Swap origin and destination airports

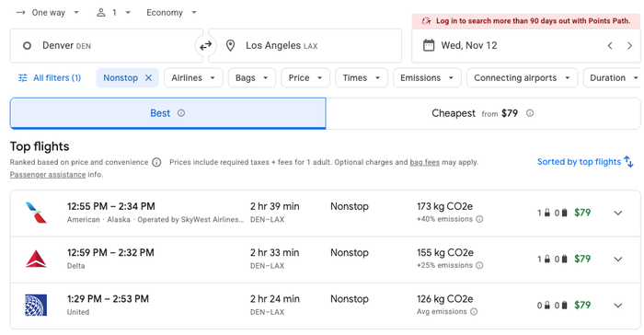coord(205,46)
